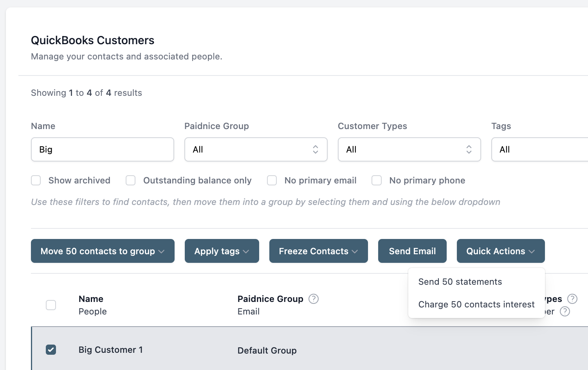Check the No primary phone box
The height and width of the screenshot is (370, 588).
pos(377,180)
